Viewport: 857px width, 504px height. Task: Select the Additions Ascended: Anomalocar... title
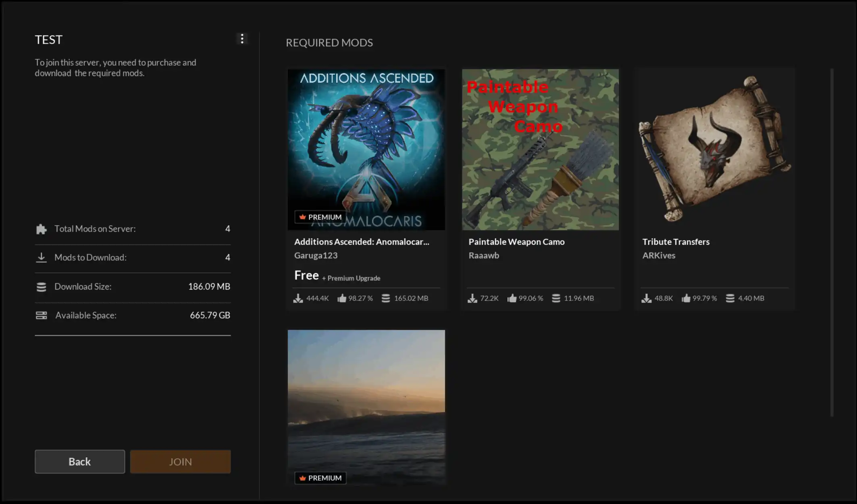point(362,242)
